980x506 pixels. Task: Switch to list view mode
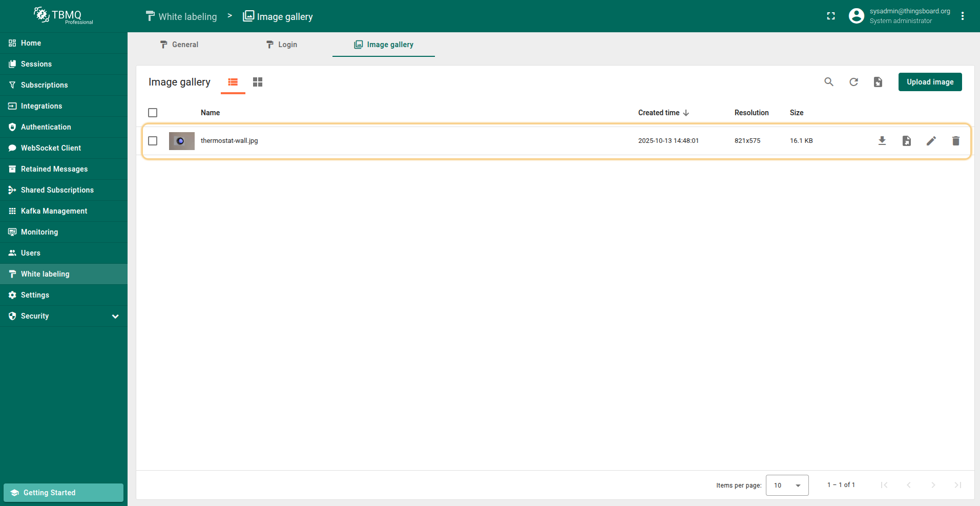coord(233,82)
